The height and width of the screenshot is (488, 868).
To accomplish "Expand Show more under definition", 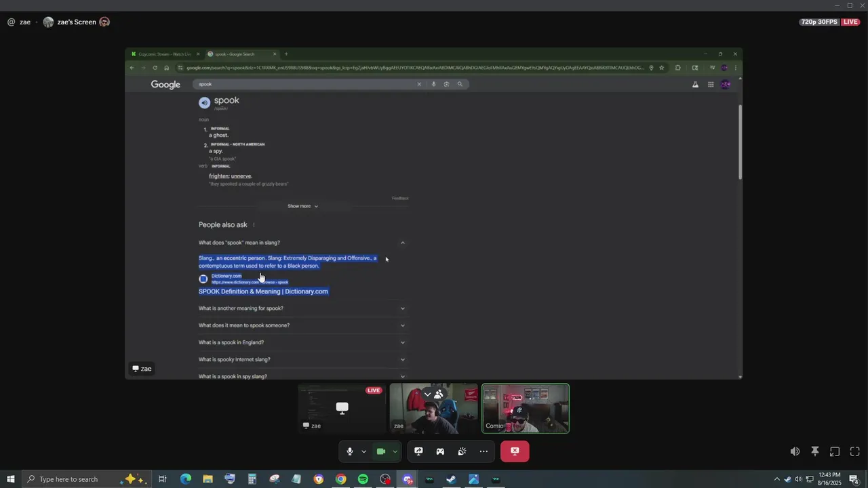I will click(x=302, y=206).
